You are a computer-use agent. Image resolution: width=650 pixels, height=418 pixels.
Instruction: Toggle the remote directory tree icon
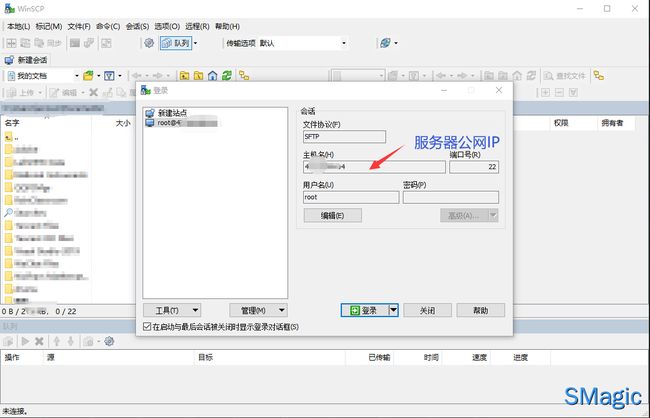599,75
